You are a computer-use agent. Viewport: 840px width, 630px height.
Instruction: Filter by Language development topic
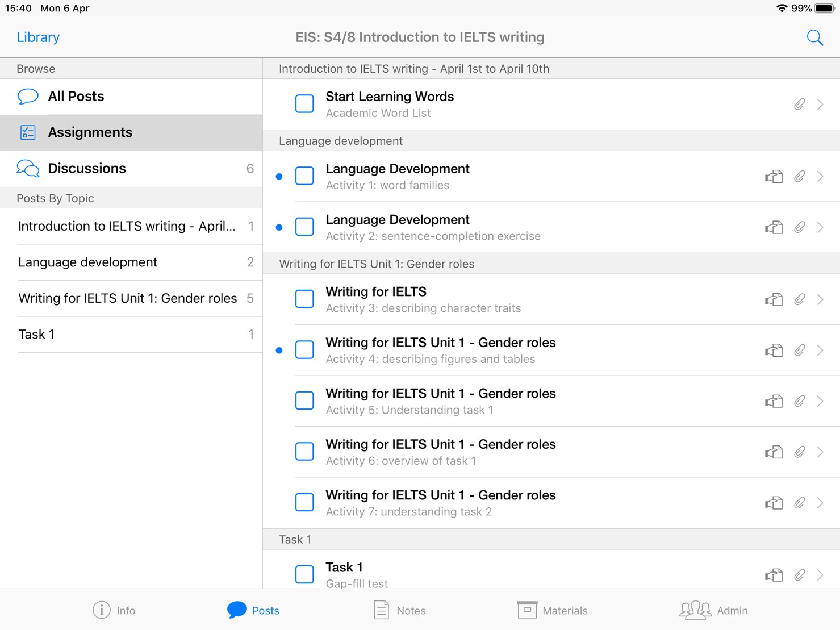(131, 262)
